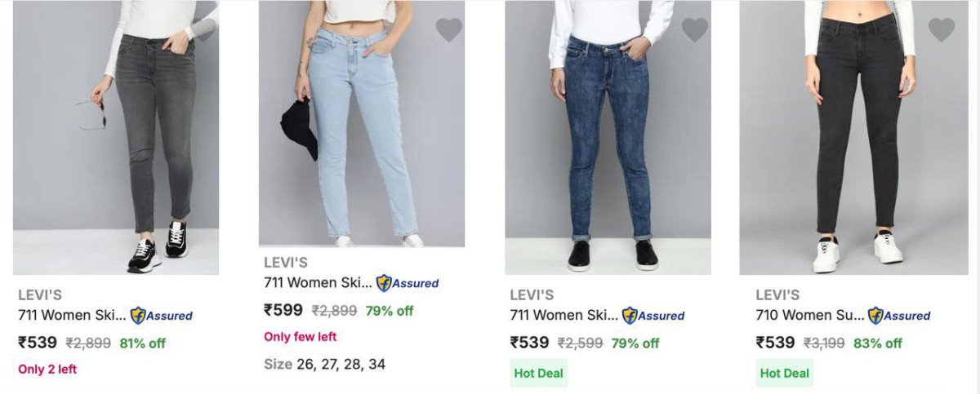Click the Hot Deal tag under 83% off
The height and width of the screenshot is (394, 980).
[785, 373]
